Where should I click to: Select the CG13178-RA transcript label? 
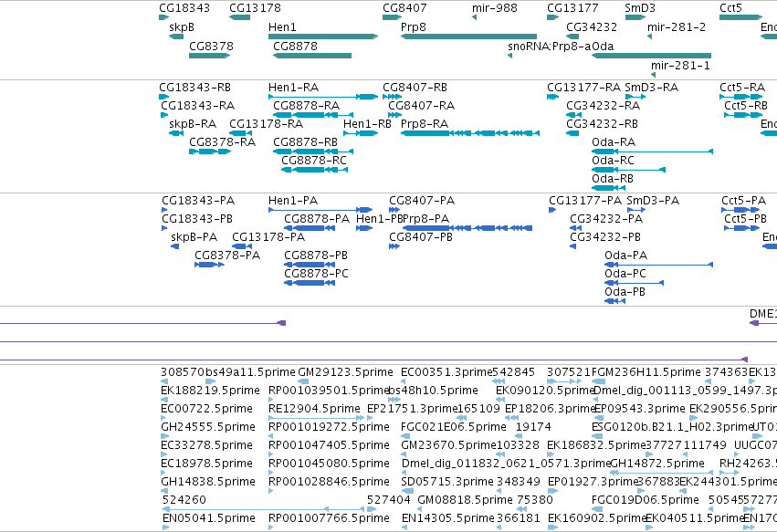tap(266, 124)
